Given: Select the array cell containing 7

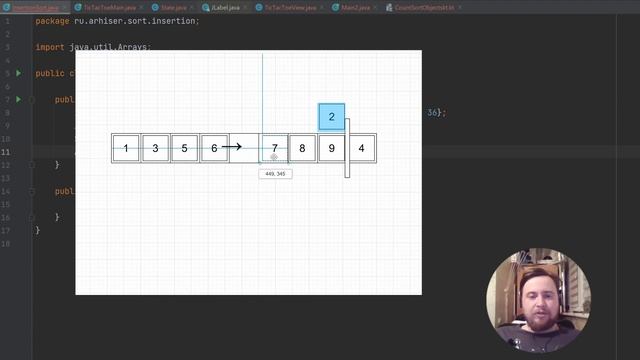Looking at the screenshot, I should point(274,148).
